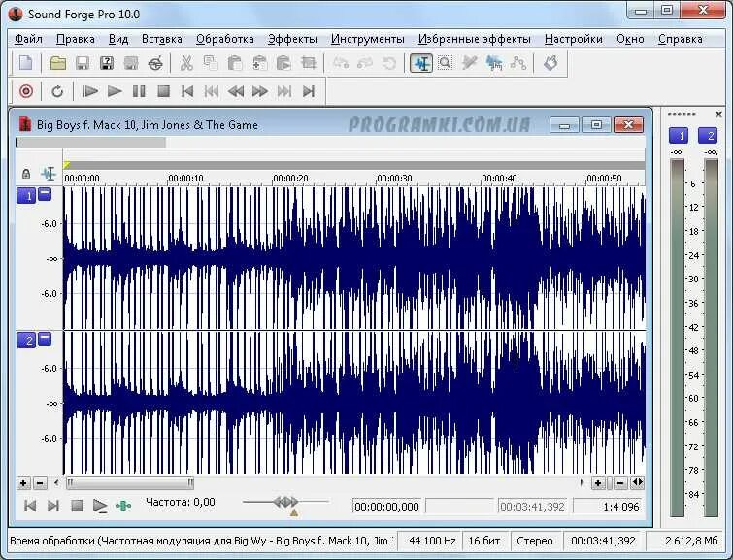The image size is (733, 560).
Task: Zoom in level with the bottom-left plus button
Action: [23, 483]
